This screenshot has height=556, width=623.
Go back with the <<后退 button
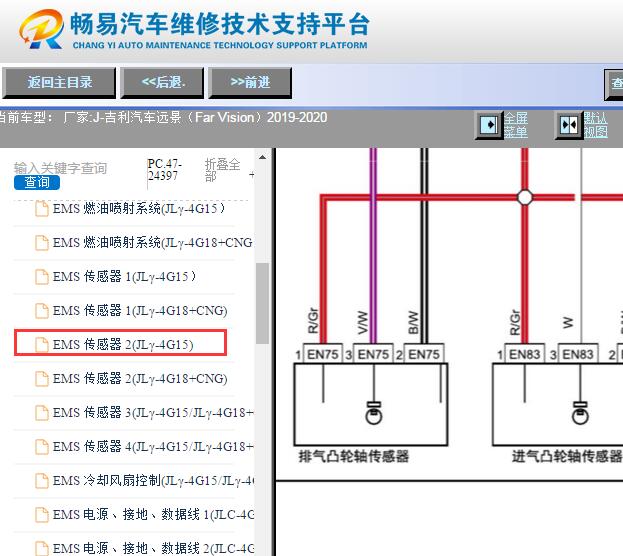[163, 83]
